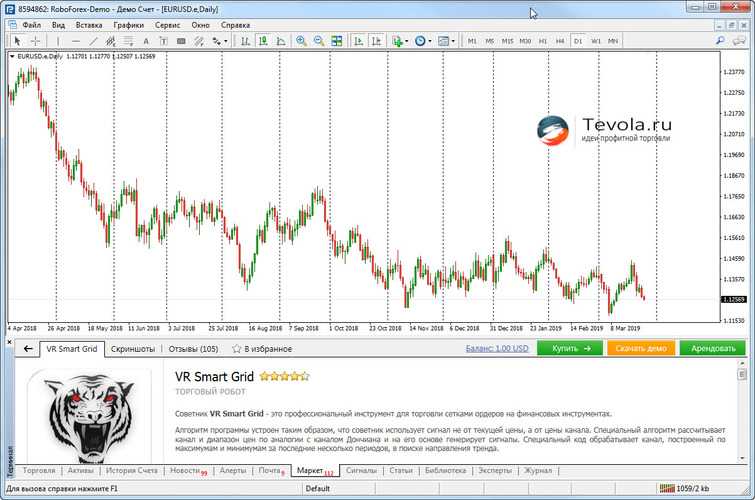
Task: Select the text label tool
Action: (x=164, y=41)
